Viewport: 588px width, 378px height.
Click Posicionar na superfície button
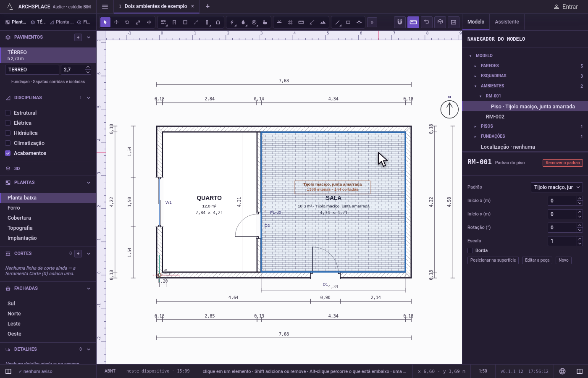tap(493, 260)
